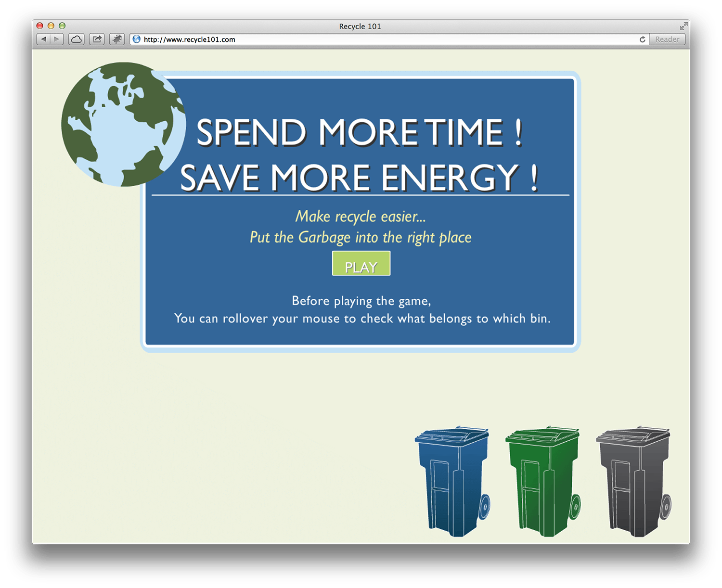Click the 'Before playing the game,' text
The width and height of the screenshot is (722, 588).
pos(361,301)
